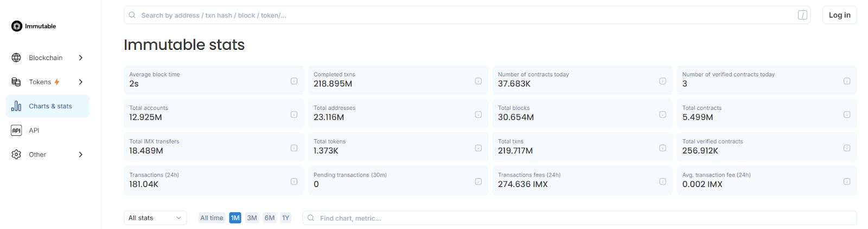The image size is (868, 229).
Task: Switch to the All time range
Action: 212,218
